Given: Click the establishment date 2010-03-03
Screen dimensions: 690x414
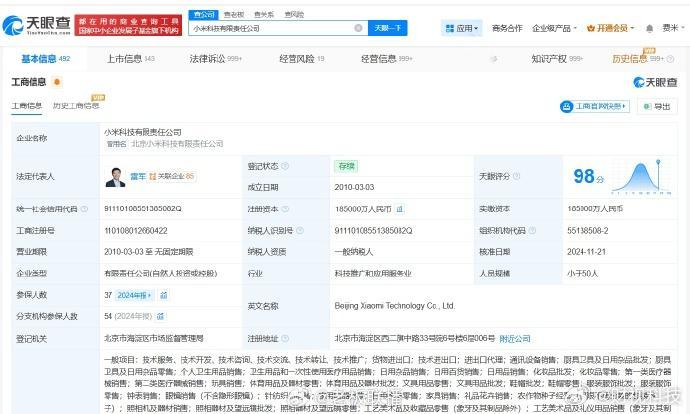Looking at the screenshot, I should click(354, 187).
